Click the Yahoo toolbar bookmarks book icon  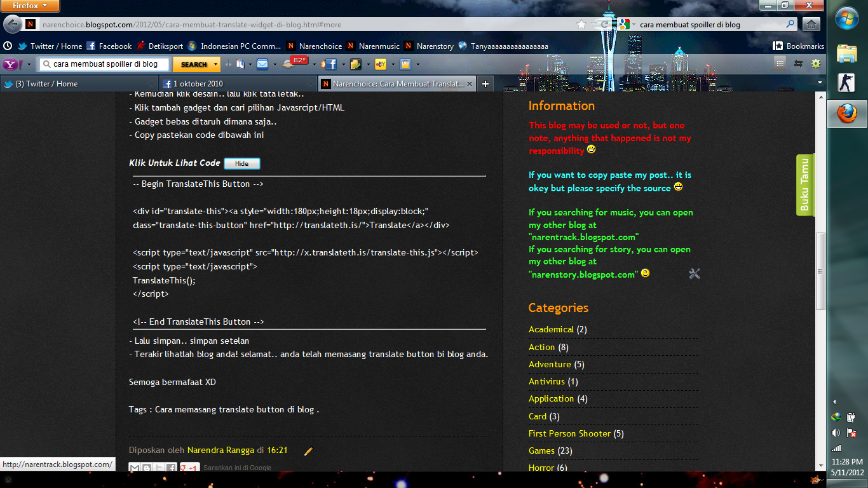240,64
